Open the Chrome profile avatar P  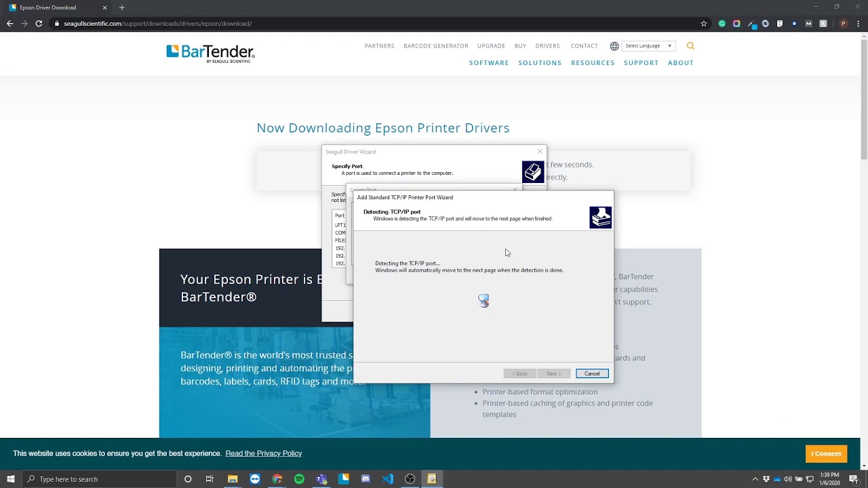(844, 24)
